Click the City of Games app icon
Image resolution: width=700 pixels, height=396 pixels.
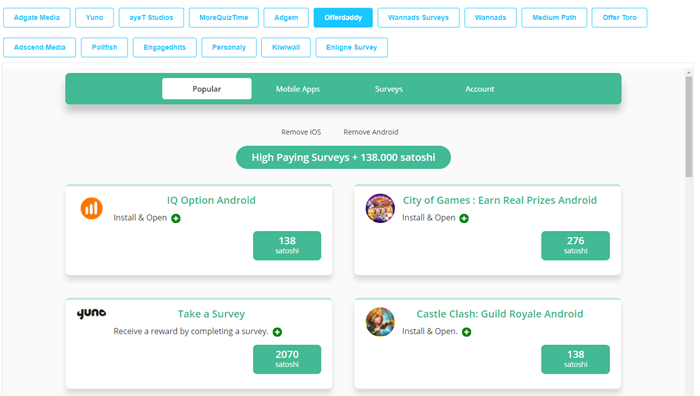380,208
